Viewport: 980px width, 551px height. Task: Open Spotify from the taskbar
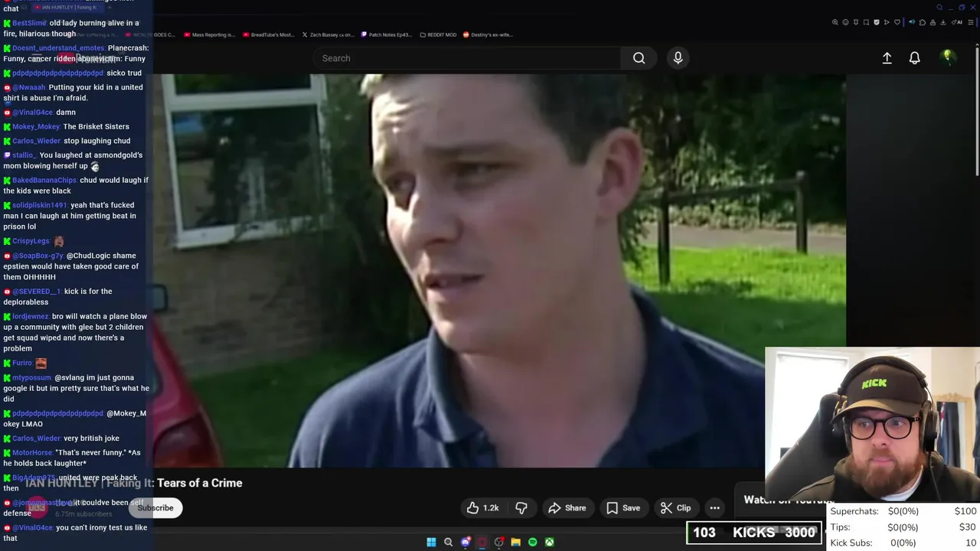click(533, 542)
